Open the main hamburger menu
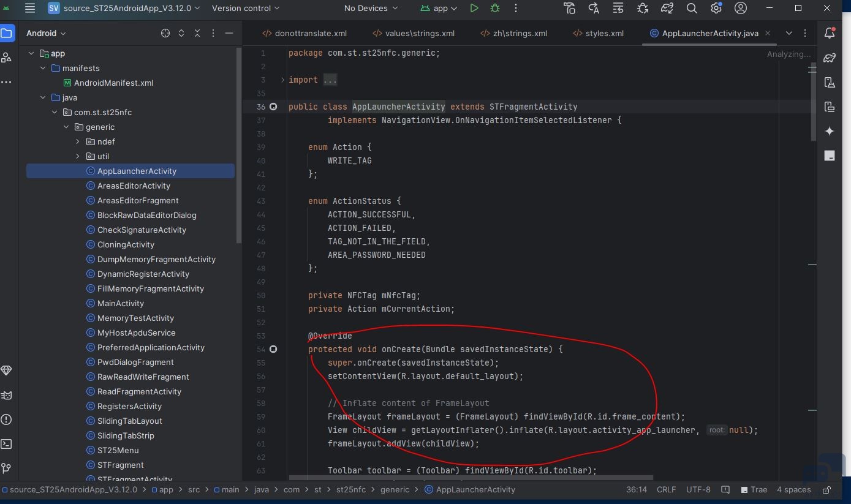Screen dimensions: 851x504 (x=30, y=8)
